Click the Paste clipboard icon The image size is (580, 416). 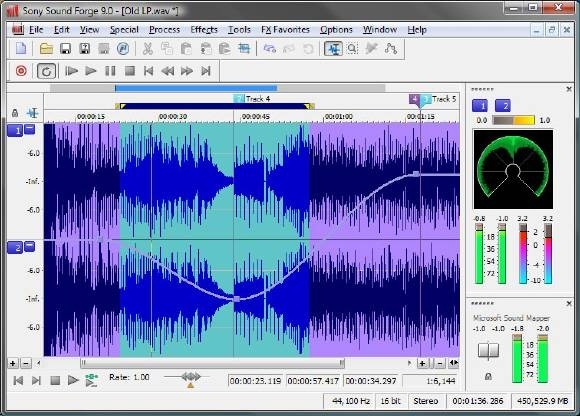tap(186, 49)
